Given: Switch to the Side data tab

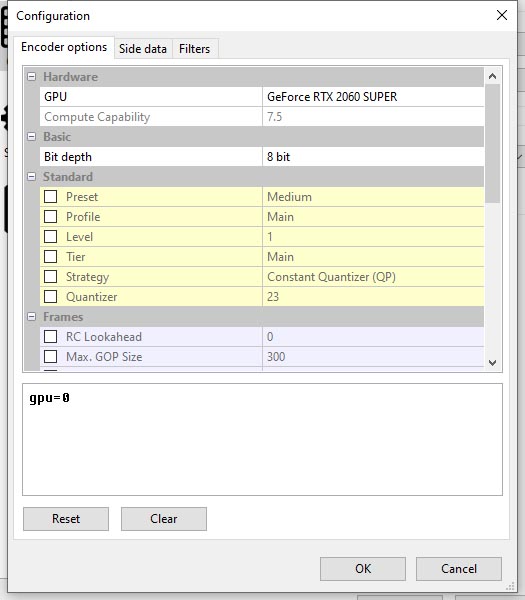Looking at the screenshot, I should pos(143,49).
